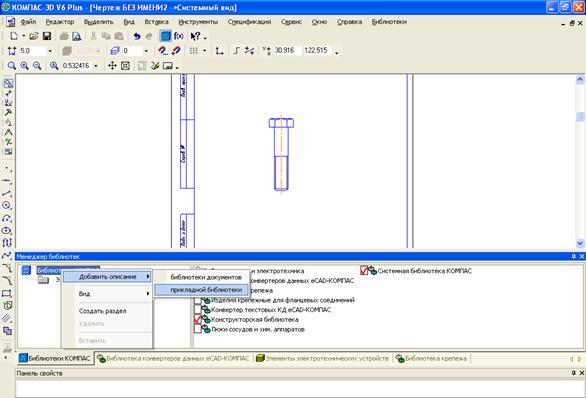Expand Добавить описание submenu
The height and width of the screenshot is (398, 586).
108,277
